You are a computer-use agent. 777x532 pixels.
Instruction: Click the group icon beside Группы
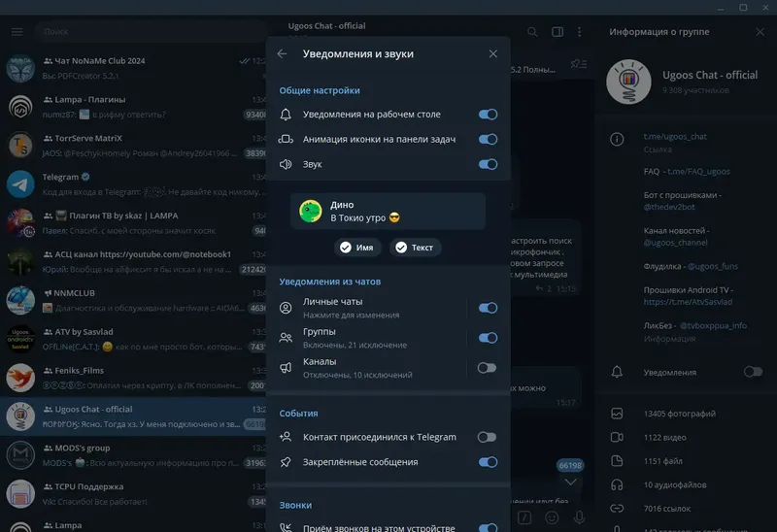(x=286, y=338)
